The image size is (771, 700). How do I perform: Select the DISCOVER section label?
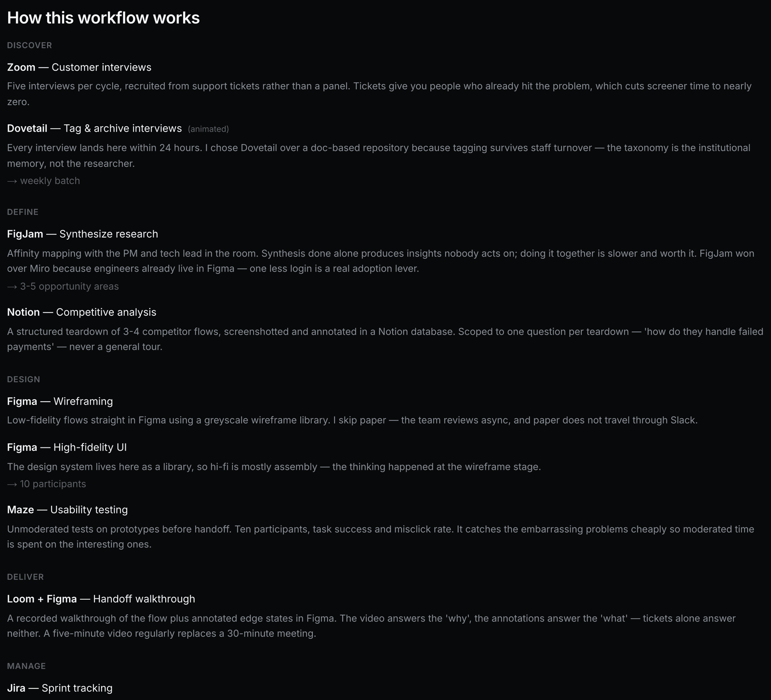29,45
